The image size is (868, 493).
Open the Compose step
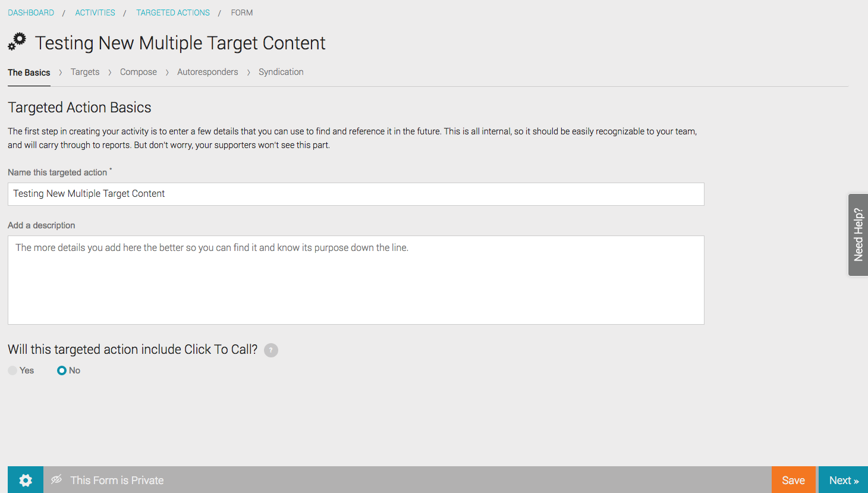coord(139,72)
